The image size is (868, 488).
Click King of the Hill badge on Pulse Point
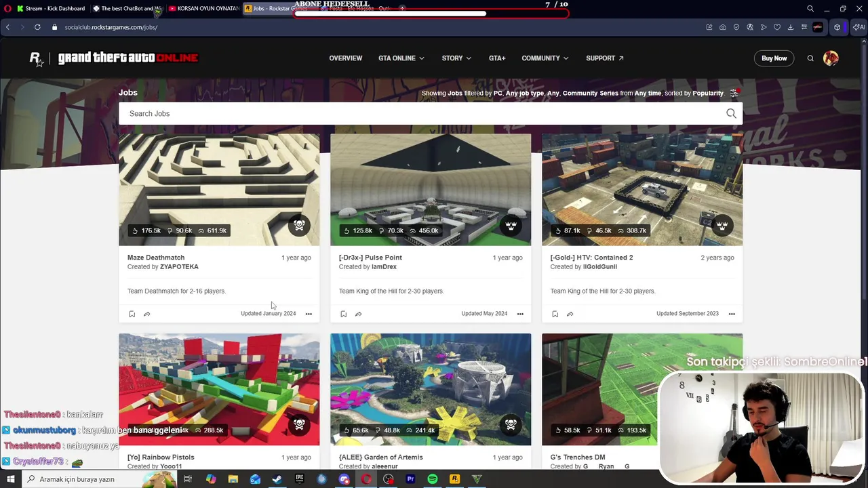[x=511, y=226]
